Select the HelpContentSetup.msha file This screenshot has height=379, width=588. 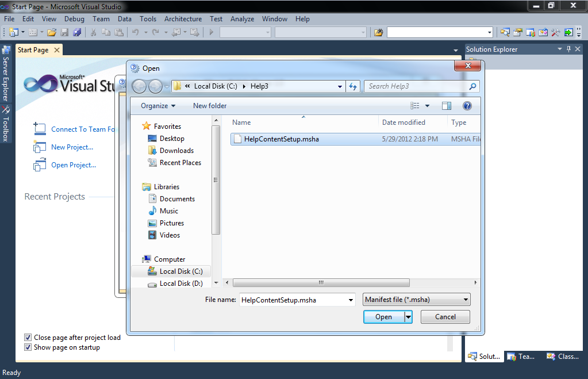355,139
